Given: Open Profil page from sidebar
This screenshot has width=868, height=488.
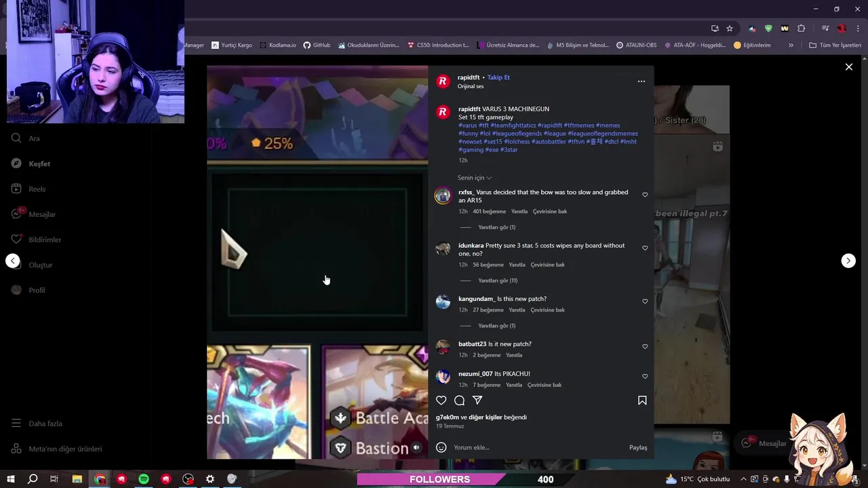Looking at the screenshot, I should (x=28, y=290).
